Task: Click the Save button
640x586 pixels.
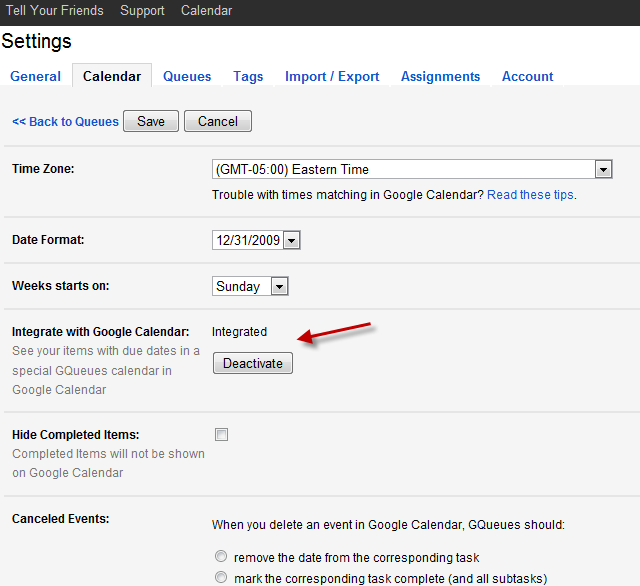Action: click(x=151, y=121)
